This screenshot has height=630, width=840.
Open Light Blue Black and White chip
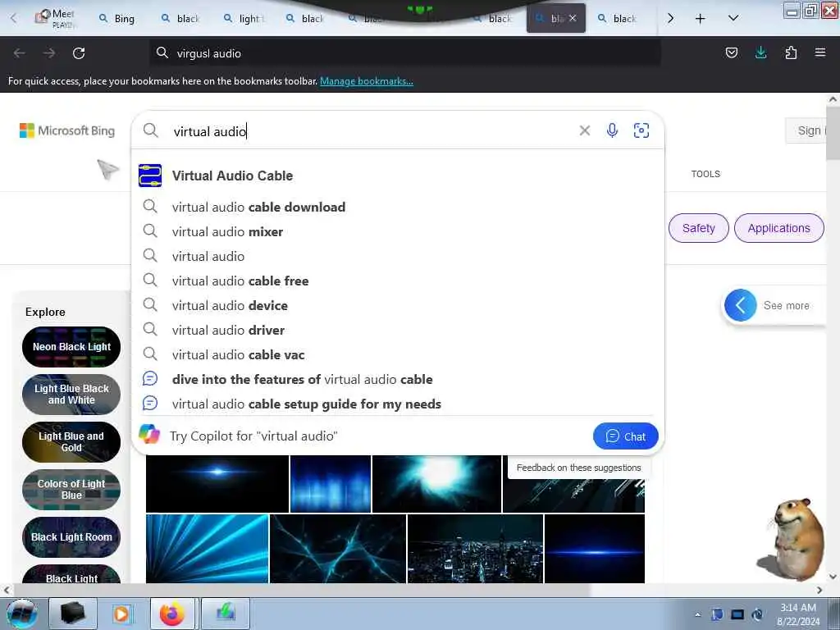click(71, 395)
